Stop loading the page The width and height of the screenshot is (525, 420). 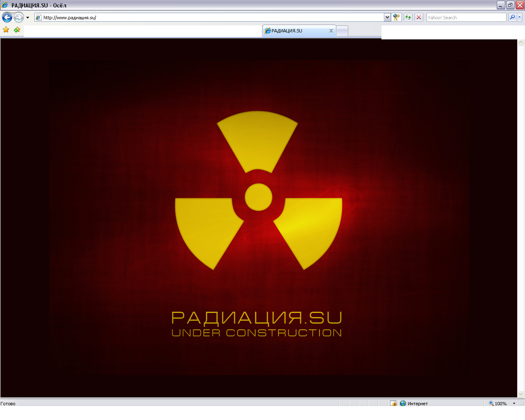418,17
